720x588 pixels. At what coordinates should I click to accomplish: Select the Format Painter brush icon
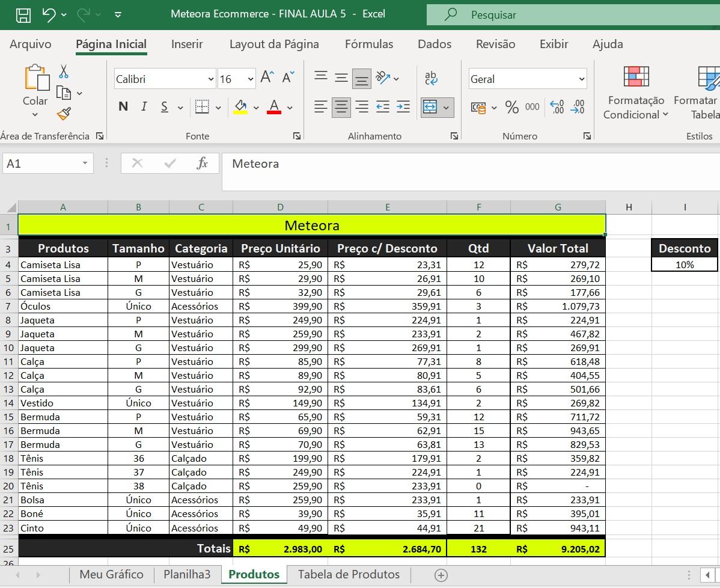coord(64,114)
